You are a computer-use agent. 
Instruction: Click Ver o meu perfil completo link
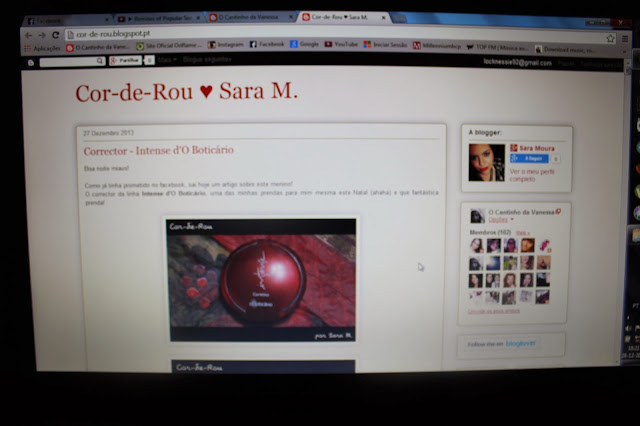click(x=532, y=175)
